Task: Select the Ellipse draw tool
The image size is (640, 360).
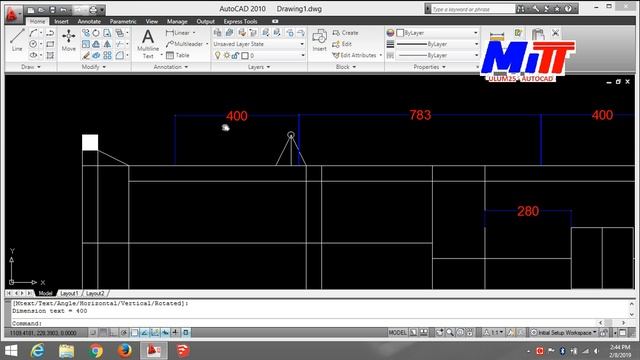Action: coord(33,55)
